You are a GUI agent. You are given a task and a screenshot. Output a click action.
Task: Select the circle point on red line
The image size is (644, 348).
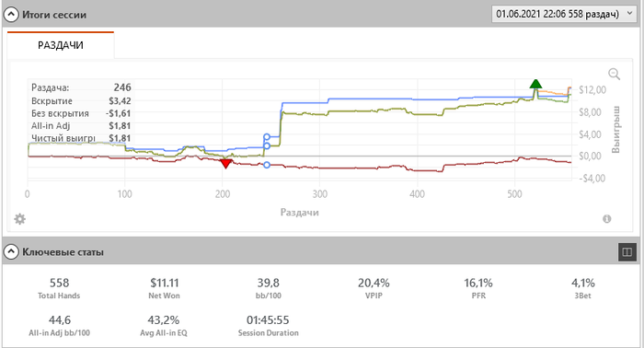coord(267,165)
